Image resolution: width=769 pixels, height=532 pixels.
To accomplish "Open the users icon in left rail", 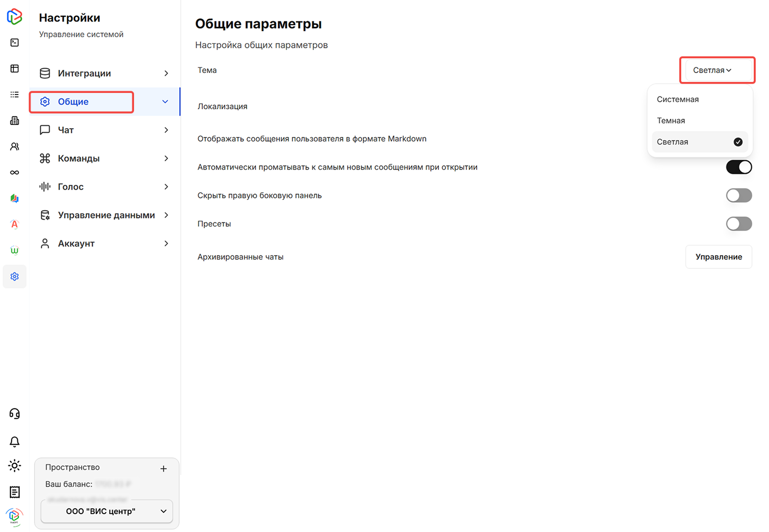I will point(15,147).
